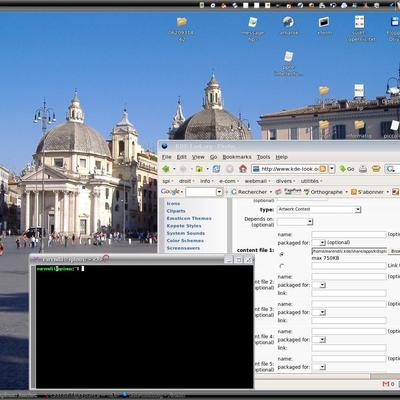Click the Google toolbar search field
Image resolution: width=400 pixels, height=400 pixels.
click(x=201, y=192)
